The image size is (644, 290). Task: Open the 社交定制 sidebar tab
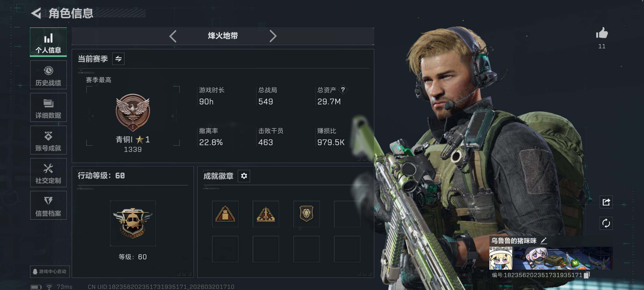point(48,173)
